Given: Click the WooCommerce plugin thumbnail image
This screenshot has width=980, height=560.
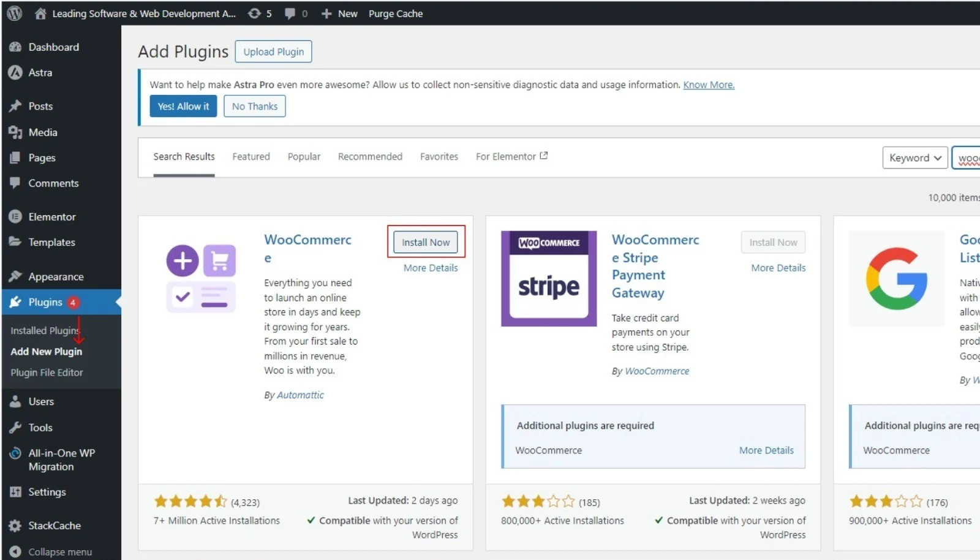Looking at the screenshot, I should point(201,279).
